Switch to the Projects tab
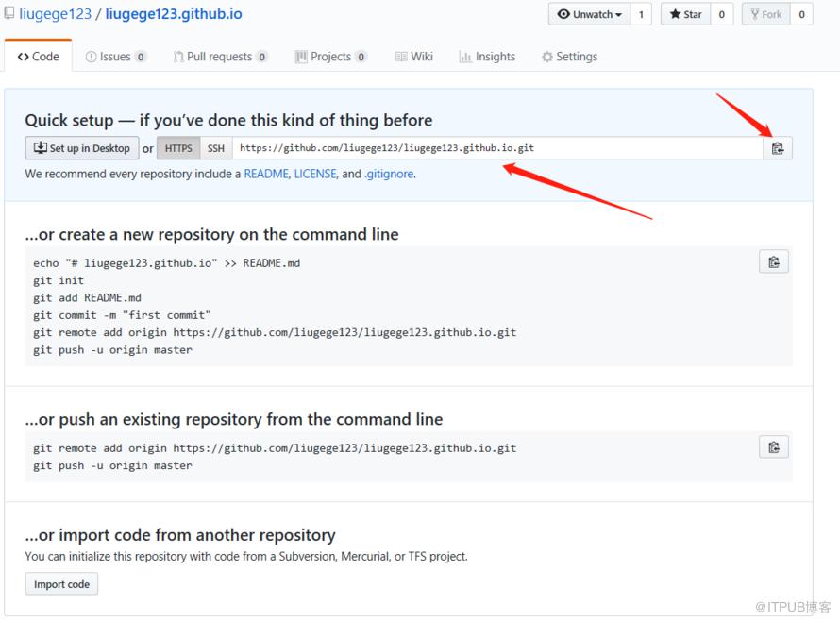Image resolution: width=840 pixels, height=621 pixels. point(331,57)
